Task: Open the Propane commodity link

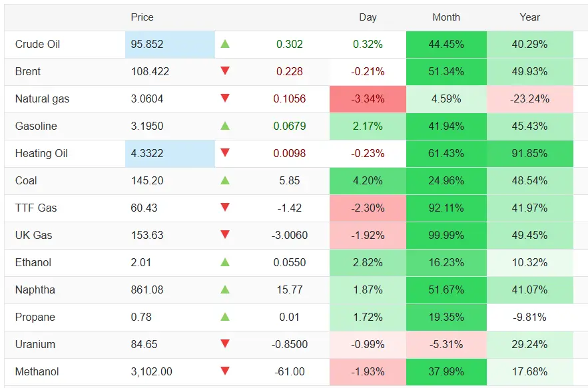Action: click(x=35, y=317)
